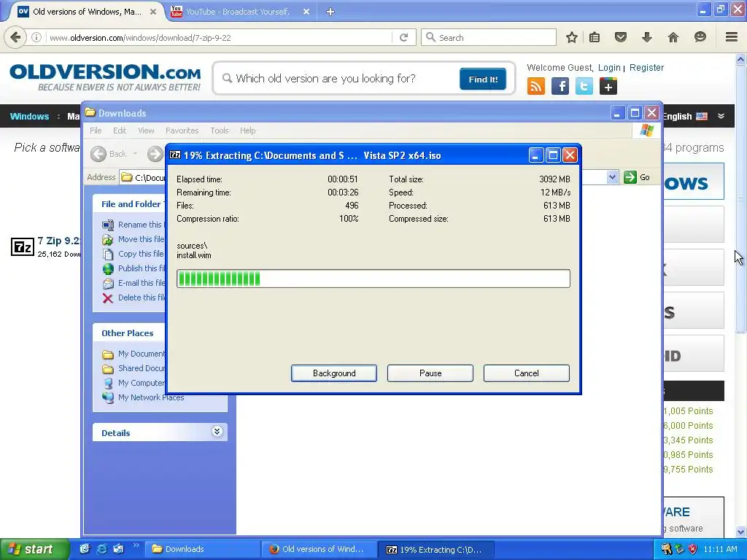Click the OLDVERSION.COM logo
Screen dimensions: 747x560
click(105, 77)
